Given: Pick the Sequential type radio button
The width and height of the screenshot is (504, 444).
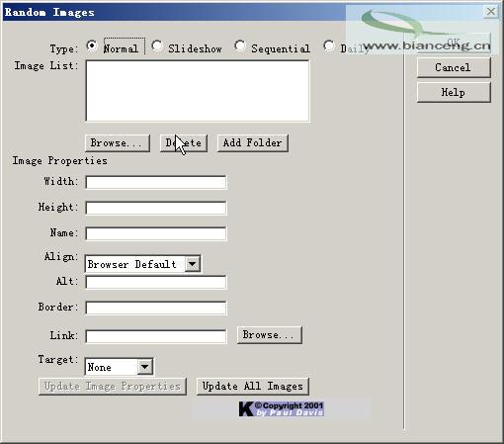Looking at the screenshot, I should point(240,45).
